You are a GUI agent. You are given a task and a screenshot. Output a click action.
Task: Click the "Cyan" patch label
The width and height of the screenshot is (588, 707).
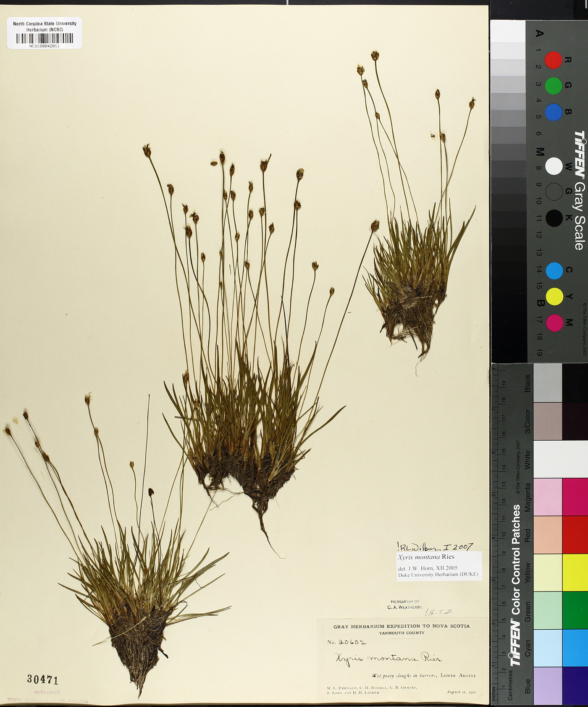coord(528,648)
